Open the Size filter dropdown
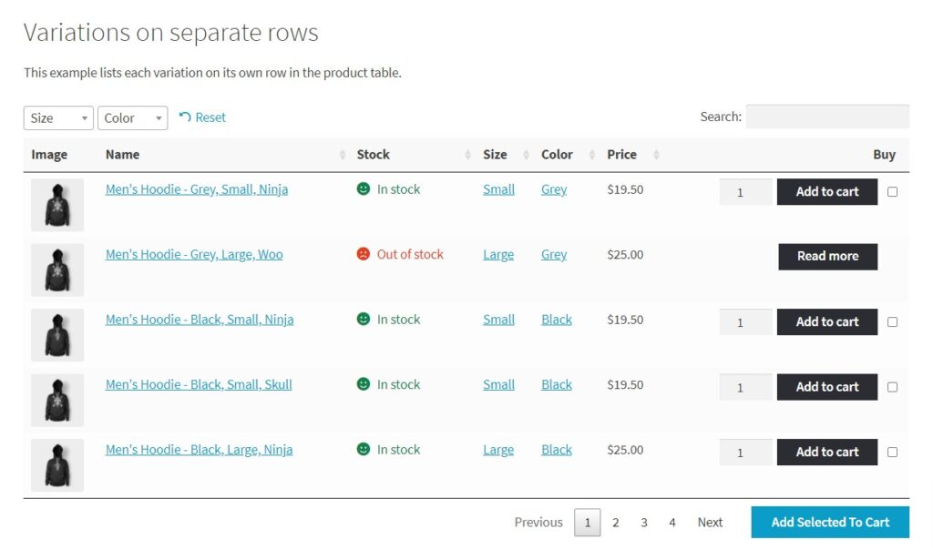Screen dimensions: 933x560 [x=58, y=118]
